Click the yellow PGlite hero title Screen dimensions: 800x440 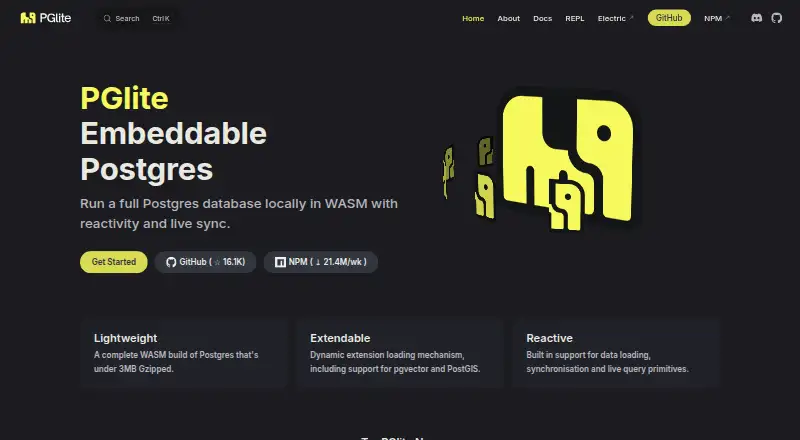(124, 98)
